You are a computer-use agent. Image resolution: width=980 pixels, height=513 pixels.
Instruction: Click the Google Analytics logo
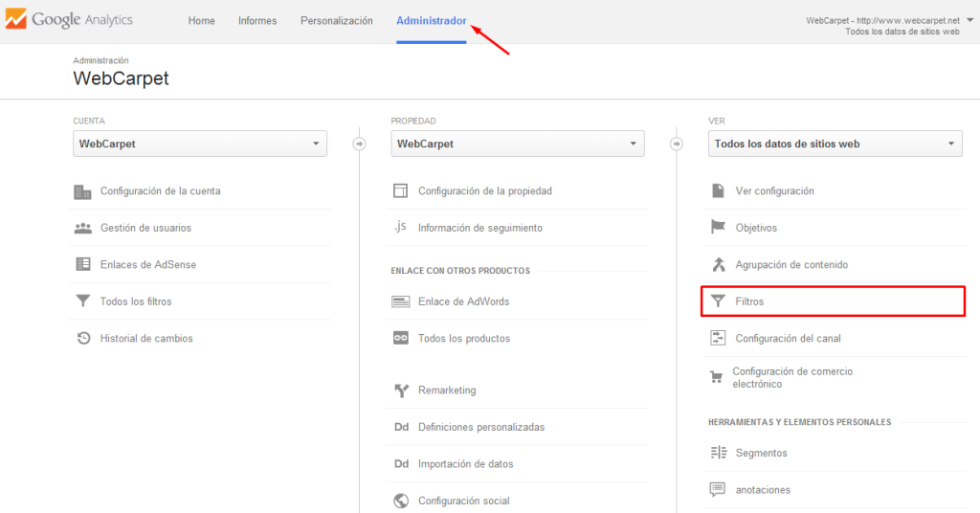click(x=69, y=19)
